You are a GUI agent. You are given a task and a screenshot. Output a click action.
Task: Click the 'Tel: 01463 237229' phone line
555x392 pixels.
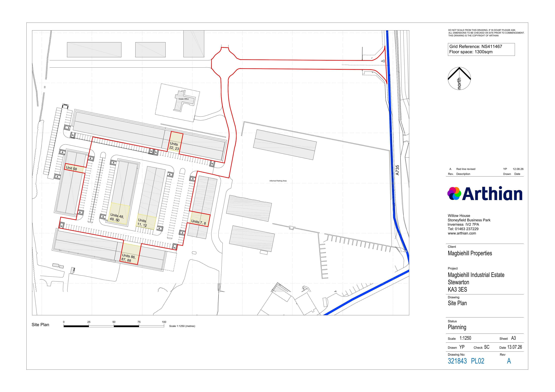[x=463, y=229]
